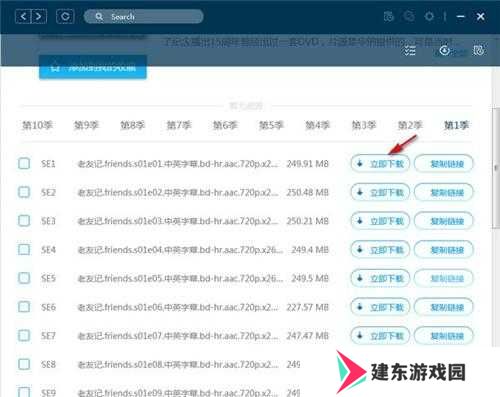Download episode s01e03 with 立即下载

pos(380,221)
